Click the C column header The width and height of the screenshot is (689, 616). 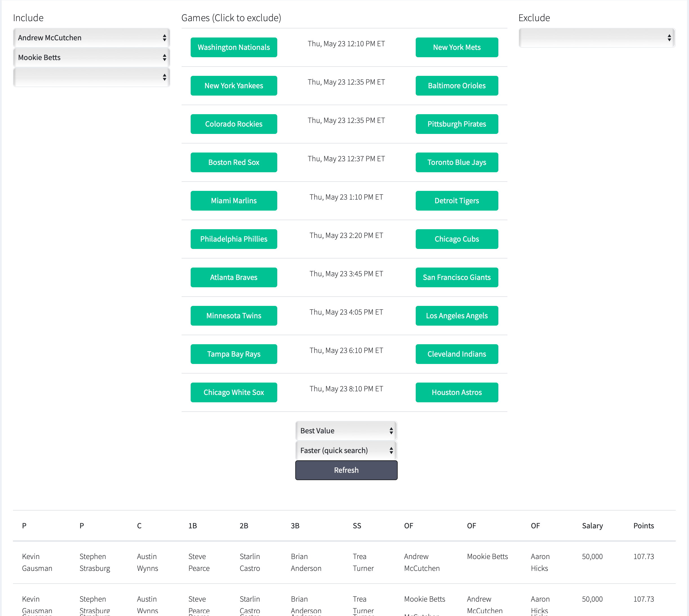[139, 526]
